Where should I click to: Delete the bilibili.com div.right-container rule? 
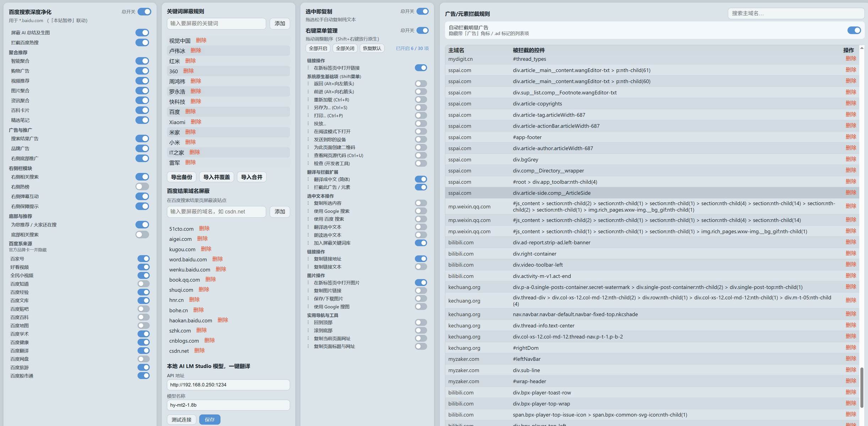(851, 253)
